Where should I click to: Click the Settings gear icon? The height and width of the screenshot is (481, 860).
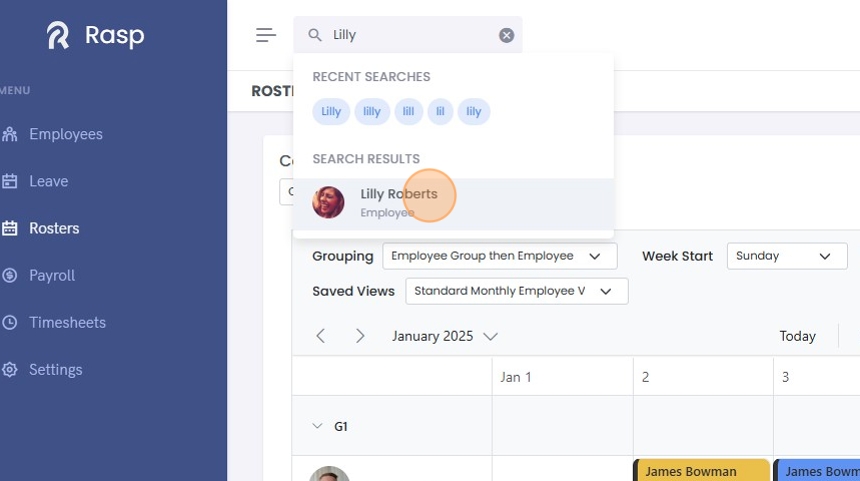(x=9, y=370)
